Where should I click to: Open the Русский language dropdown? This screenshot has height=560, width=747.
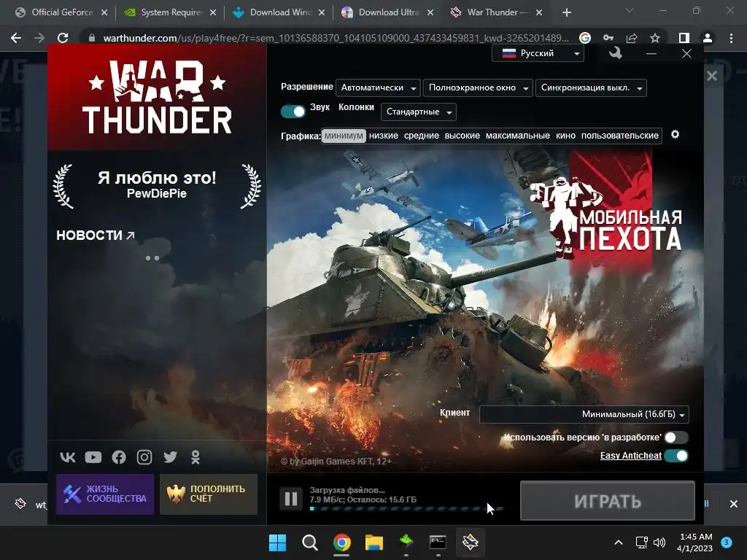pos(538,53)
